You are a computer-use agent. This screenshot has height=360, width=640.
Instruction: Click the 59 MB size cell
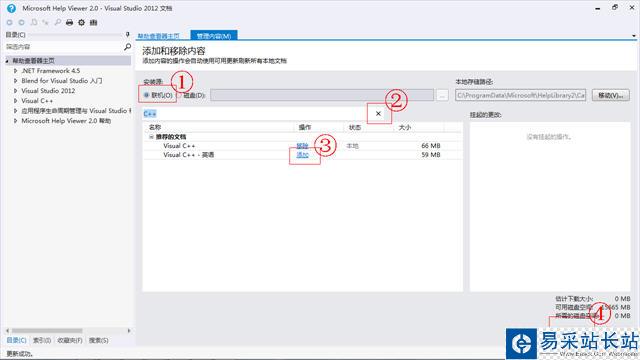coord(431,155)
